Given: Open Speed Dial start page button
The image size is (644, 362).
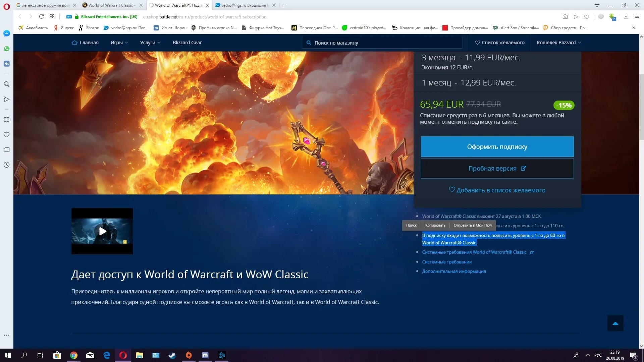Looking at the screenshot, I should point(52,16).
